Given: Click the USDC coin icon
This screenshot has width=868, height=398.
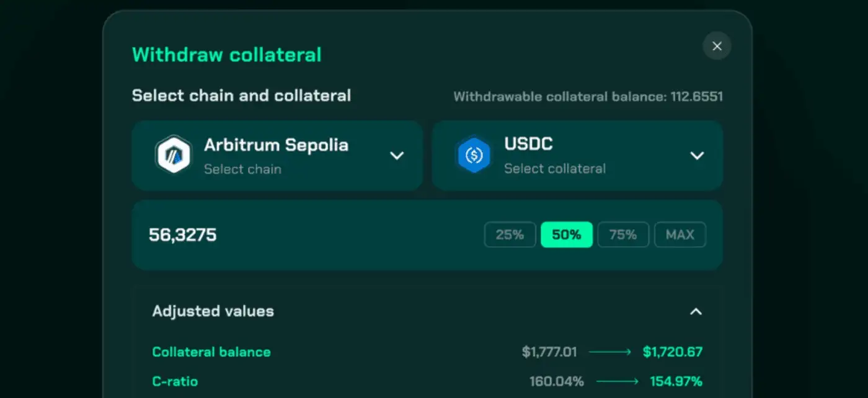Looking at the screenshot, I should pos(474,155).
